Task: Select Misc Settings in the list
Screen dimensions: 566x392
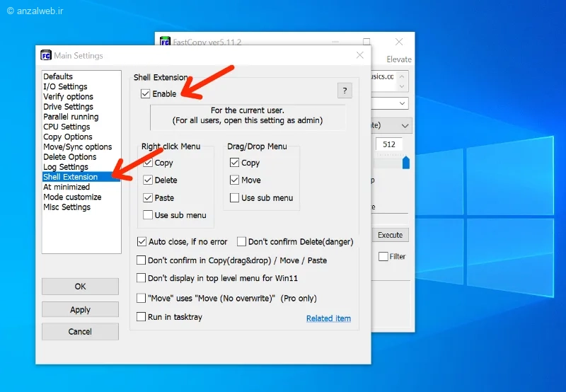Action: click(x=67, y=207)
